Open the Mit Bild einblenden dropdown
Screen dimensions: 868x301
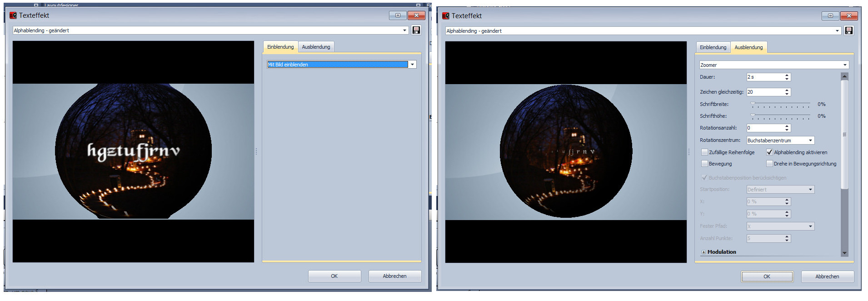pos(412,65)
